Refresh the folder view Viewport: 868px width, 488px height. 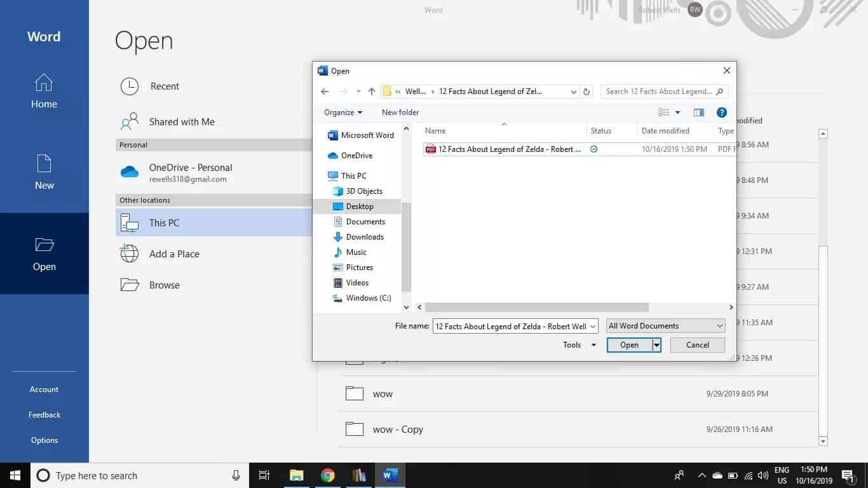(587, 91)
